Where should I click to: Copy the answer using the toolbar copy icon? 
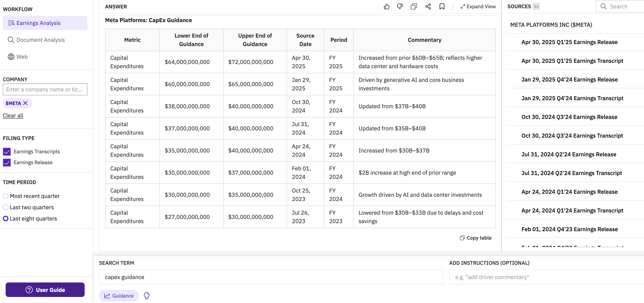(414, 6)
